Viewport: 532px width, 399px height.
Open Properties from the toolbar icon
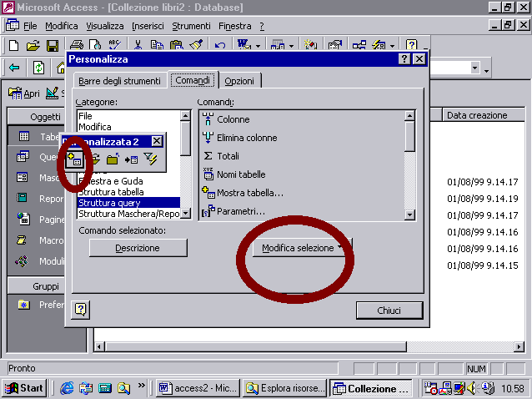pyautogui.click(x=335, y=44)
